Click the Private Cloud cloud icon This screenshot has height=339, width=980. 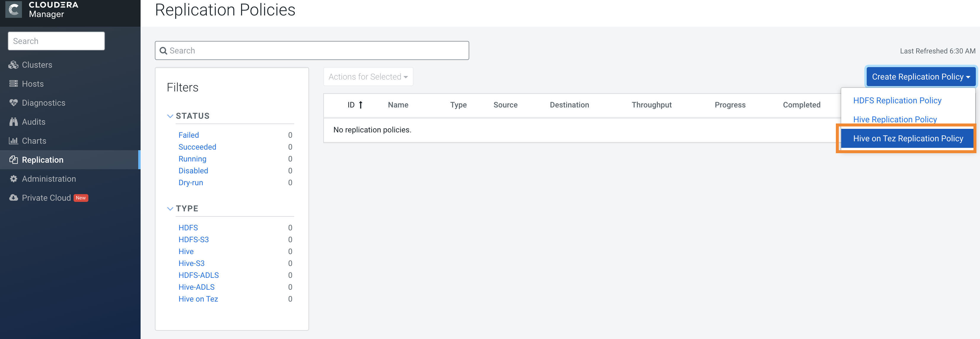coord(13,197)
